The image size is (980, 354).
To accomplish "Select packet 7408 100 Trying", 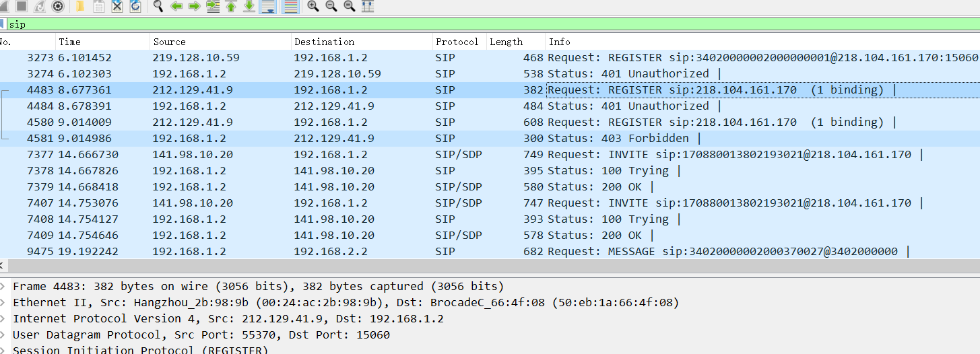I will pyautogui.click(x=490, y=219).
